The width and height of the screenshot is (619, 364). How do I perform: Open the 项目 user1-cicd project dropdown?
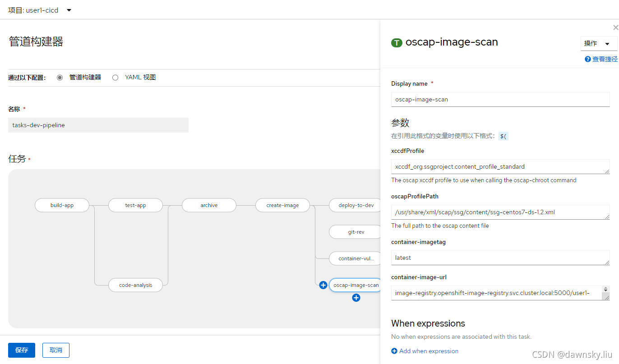point(40,10)
